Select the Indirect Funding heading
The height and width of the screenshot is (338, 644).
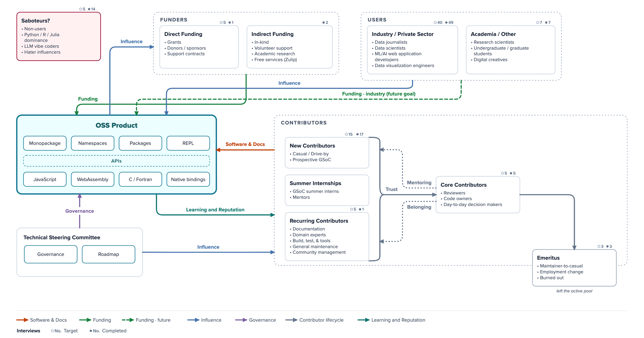click(x=272, y=34)
